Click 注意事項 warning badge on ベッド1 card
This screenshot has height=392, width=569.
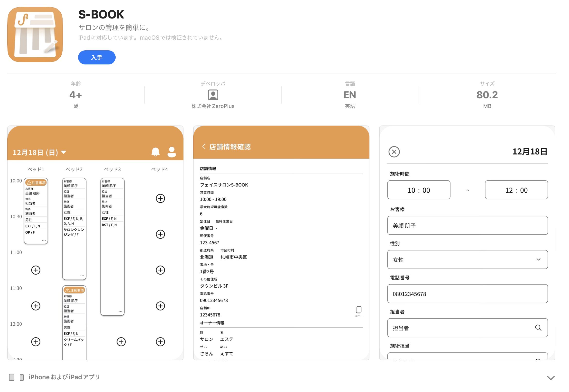pyautogui.click(x=36, y=183)
